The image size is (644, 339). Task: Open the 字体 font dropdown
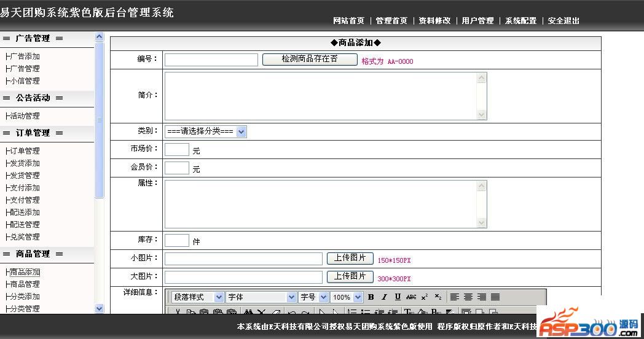pos(261,297)
